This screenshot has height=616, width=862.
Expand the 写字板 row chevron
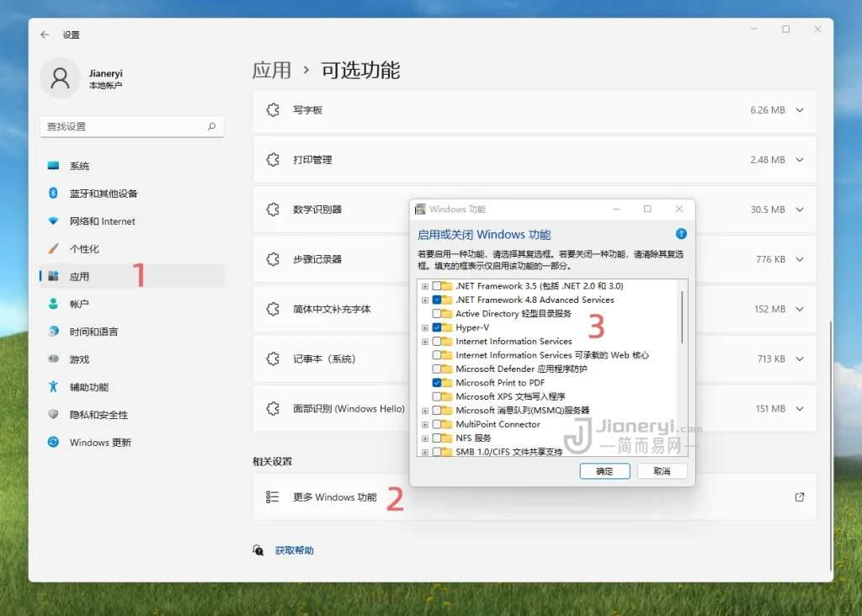point(800,110)
